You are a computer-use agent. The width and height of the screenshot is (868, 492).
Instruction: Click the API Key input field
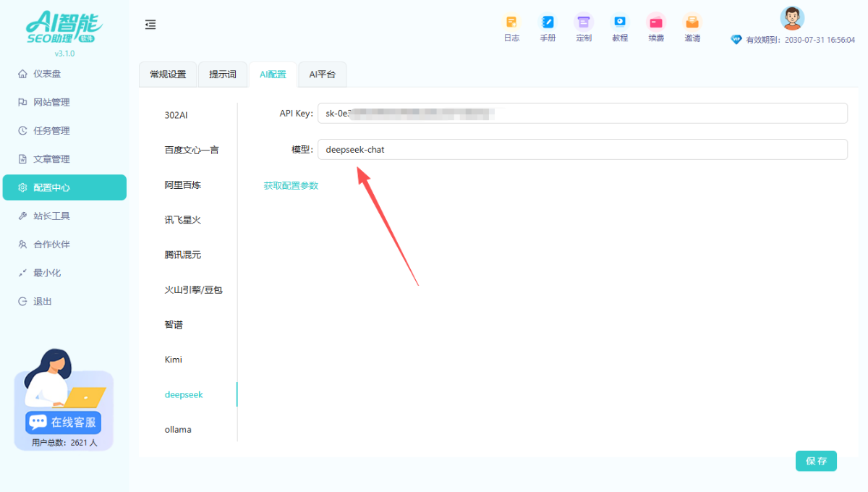coord(582,113)
